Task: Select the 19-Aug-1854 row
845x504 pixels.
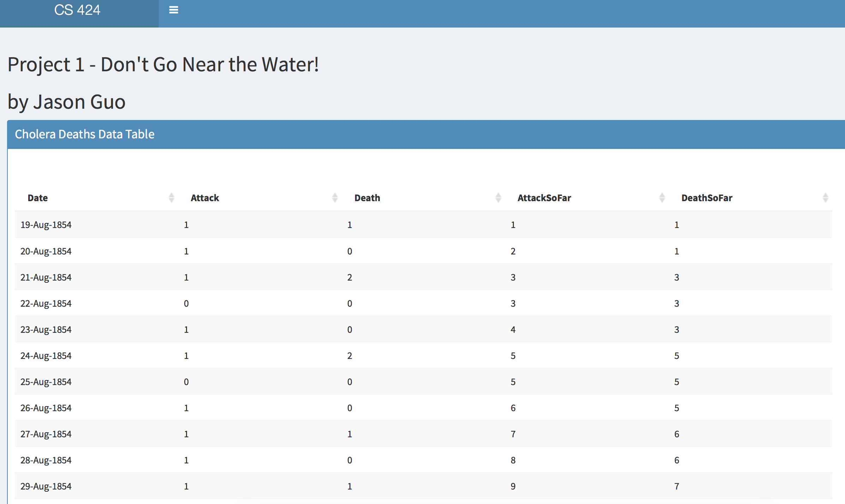Action: tap(424, 225)
